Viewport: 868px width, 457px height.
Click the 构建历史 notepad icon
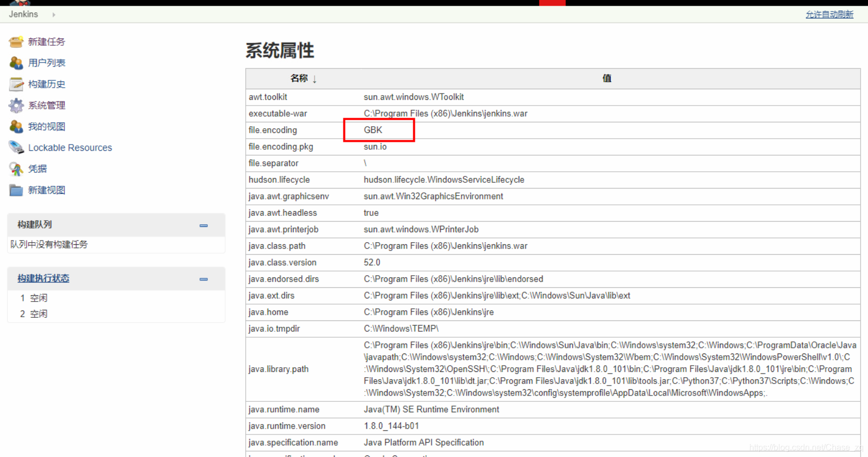[16, 84]
